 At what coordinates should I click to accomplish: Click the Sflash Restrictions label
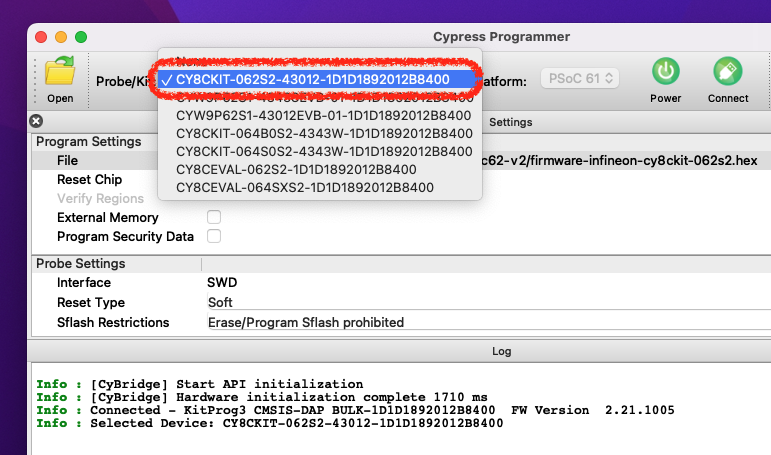coord(113,323)
